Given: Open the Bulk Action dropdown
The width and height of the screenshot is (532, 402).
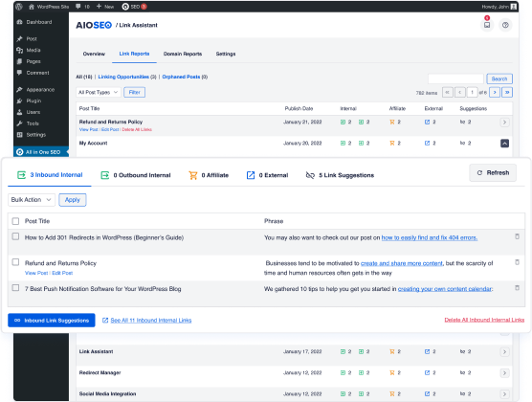Looking at the screenshot, I should [x=32, y=200].
